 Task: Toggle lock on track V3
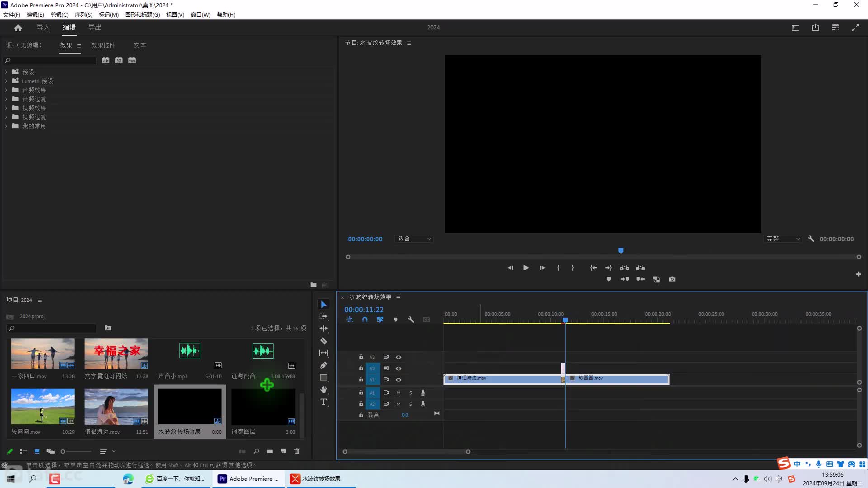click(x=361, y=357)
